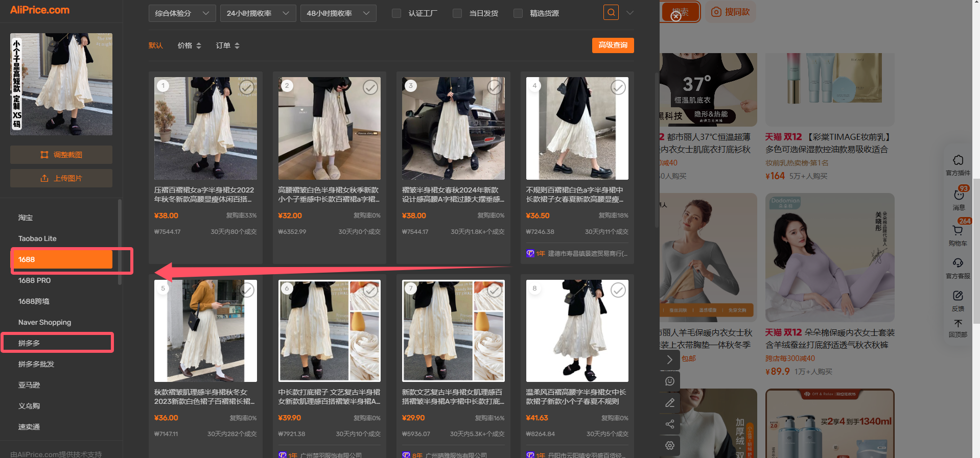Open product 1 image priced ¥38.00
Image resolution: width=980 pixels, height=458 pixels.
(205, 128)
